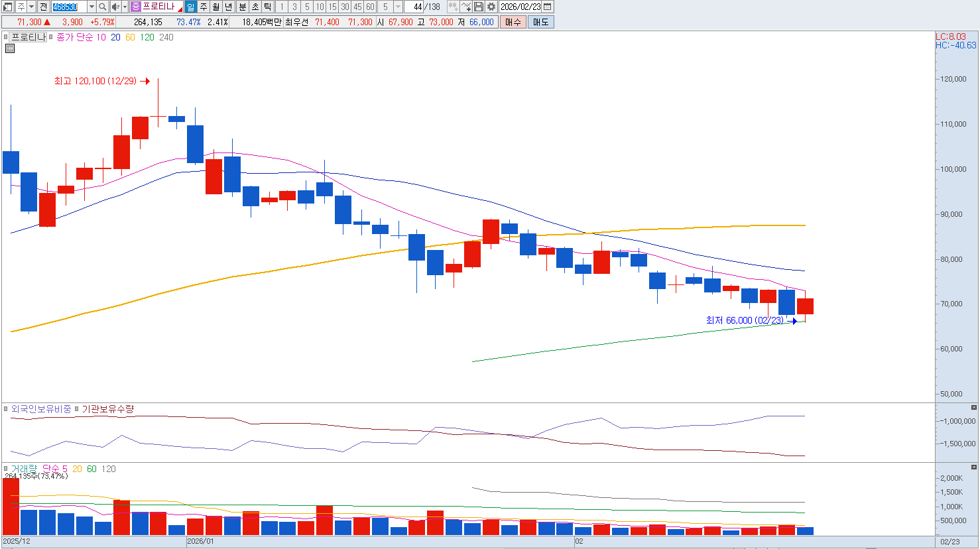Expand the stock code dropdown arrow

pyautogui.click(x=92, y=7)
